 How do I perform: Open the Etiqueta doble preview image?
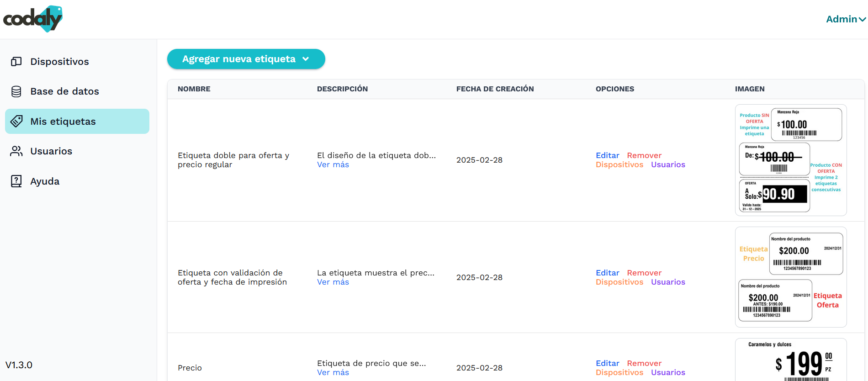click(x=790, y=160)
